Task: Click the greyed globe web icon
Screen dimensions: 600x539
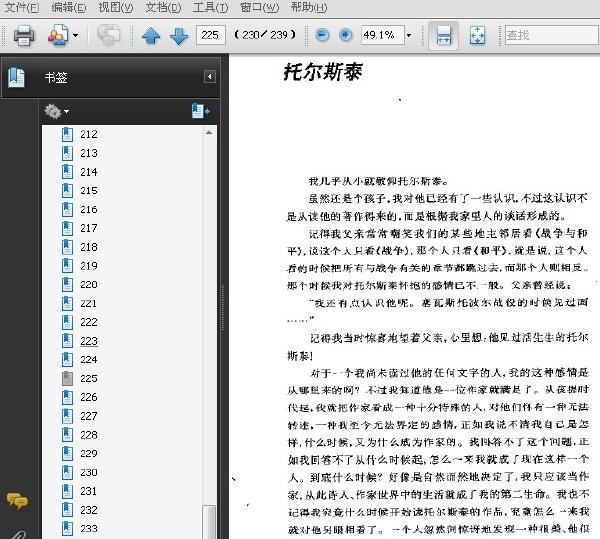Action: click(108, 35)
